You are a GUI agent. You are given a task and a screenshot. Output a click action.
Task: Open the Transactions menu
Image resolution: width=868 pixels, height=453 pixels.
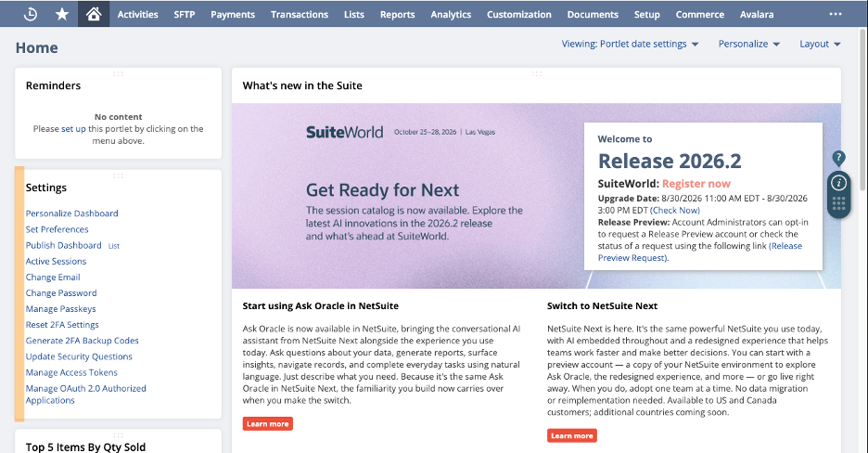[300, 15]
